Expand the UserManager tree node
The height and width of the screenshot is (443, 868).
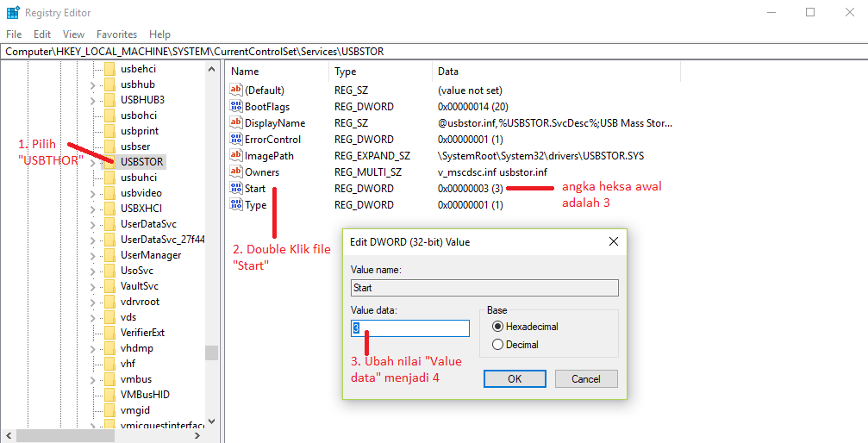pos(92,255)
